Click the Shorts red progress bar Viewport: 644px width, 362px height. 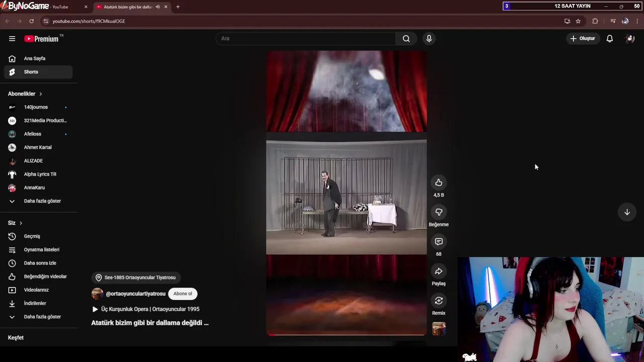point(346,334)
